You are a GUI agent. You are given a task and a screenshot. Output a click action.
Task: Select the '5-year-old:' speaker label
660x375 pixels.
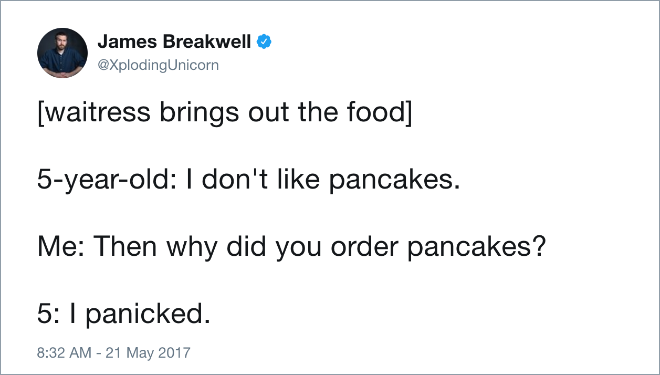107,180
